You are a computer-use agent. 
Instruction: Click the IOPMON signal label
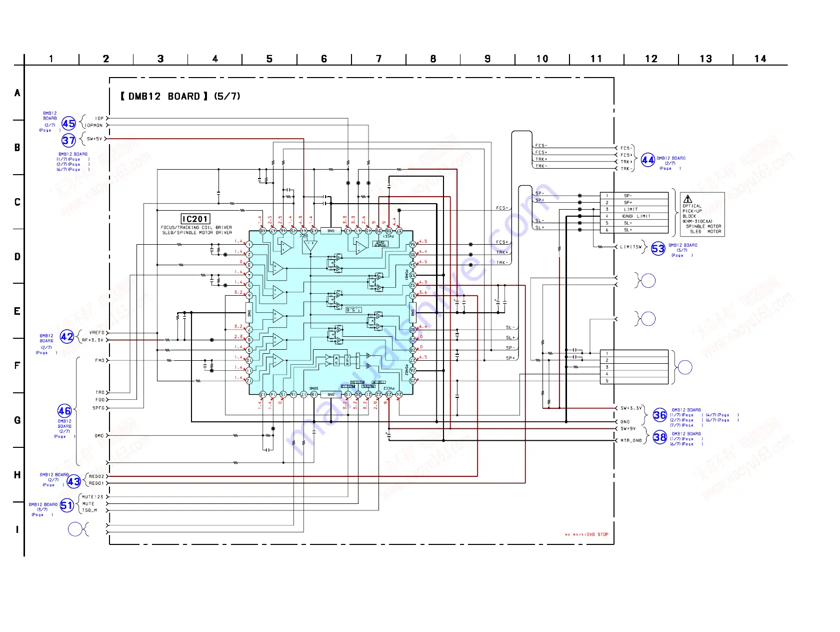pos(93,126)
